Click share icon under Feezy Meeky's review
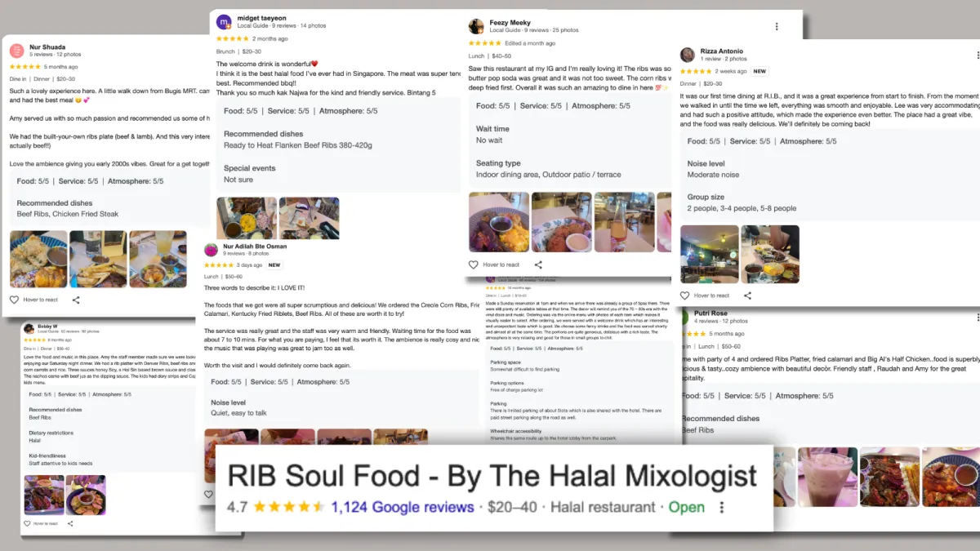 tap(538, 264)
